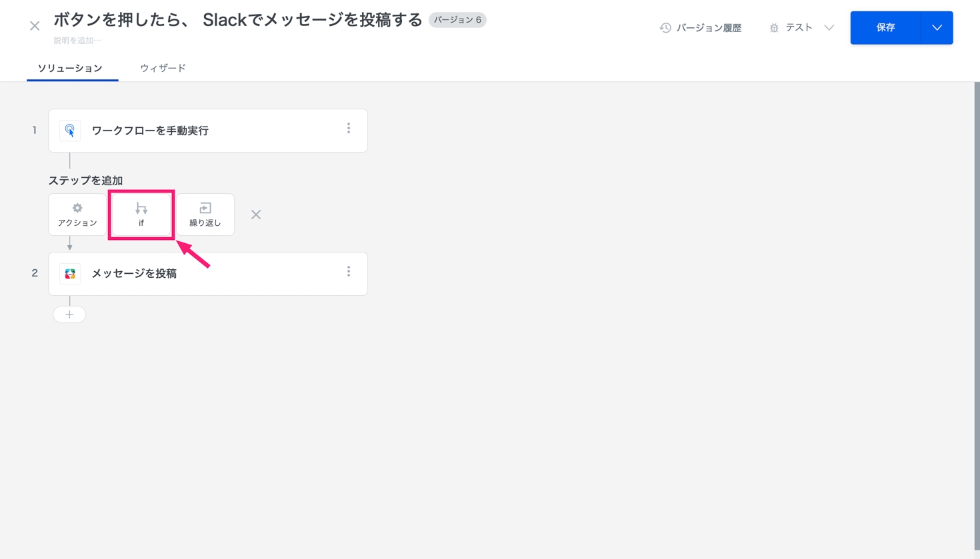Select the ソリューション tab
Image resolution: width=980 pixels, height=559 pixels.
[70, 68]
